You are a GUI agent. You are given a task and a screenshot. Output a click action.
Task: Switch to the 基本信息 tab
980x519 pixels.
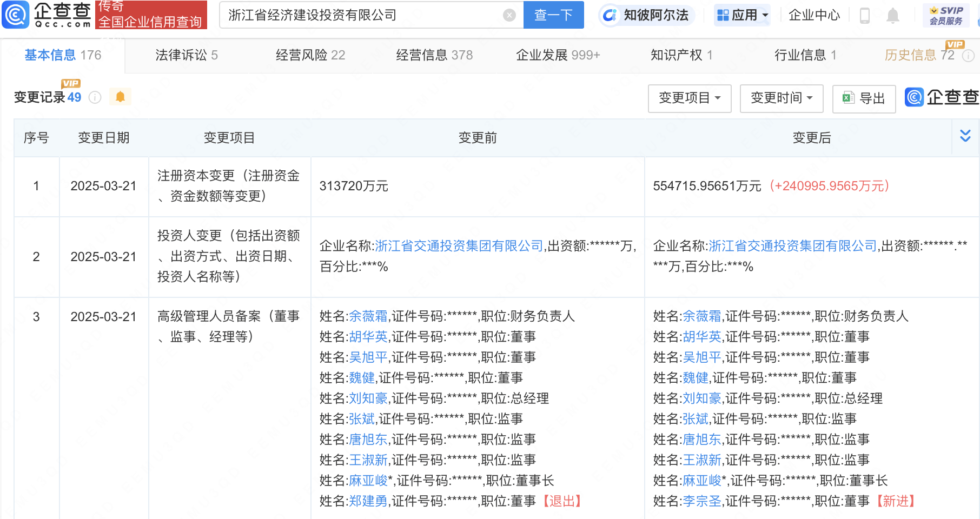63,55
